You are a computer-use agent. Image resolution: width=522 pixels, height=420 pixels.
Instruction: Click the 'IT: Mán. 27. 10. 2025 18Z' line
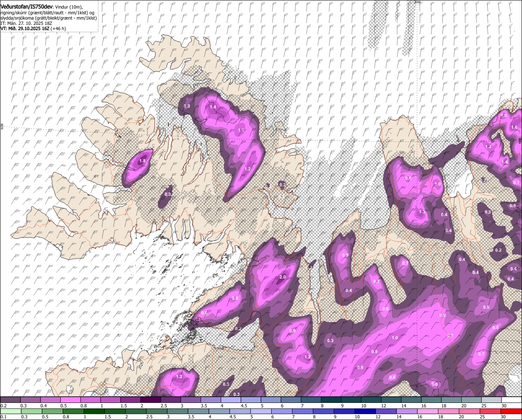[x=25, y=23]
